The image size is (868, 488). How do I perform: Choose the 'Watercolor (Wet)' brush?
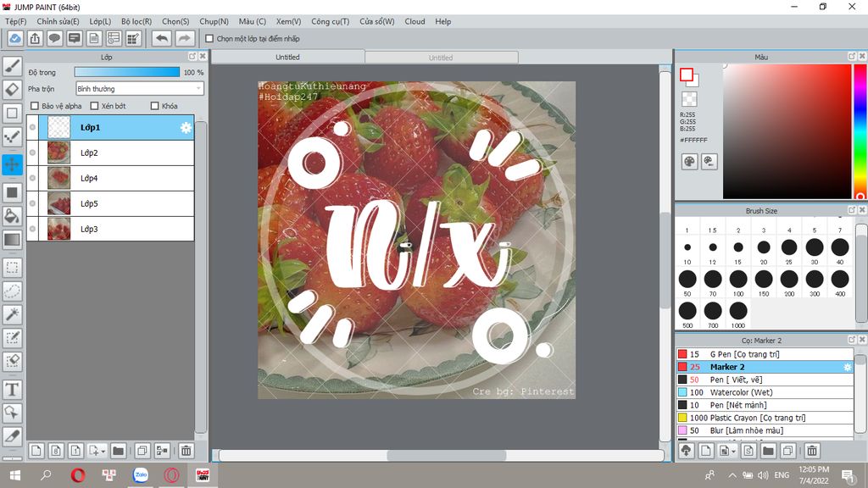coord(765,392)
